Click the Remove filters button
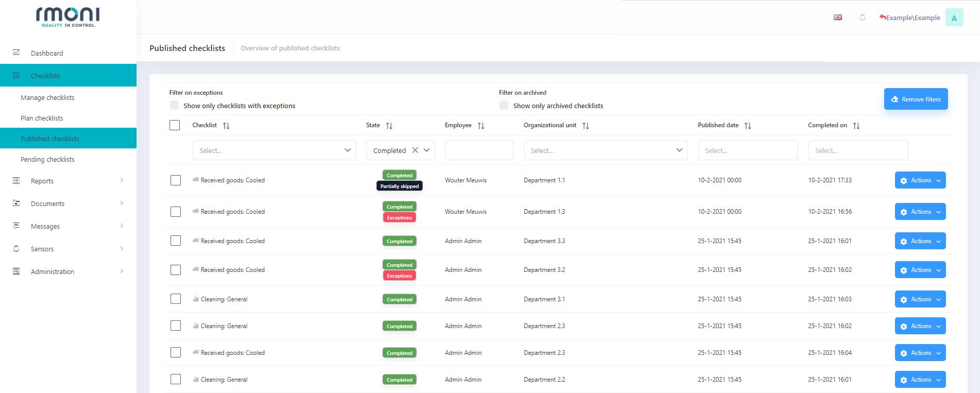This screenshot has width=980, height=393. (x=916, y=99)
